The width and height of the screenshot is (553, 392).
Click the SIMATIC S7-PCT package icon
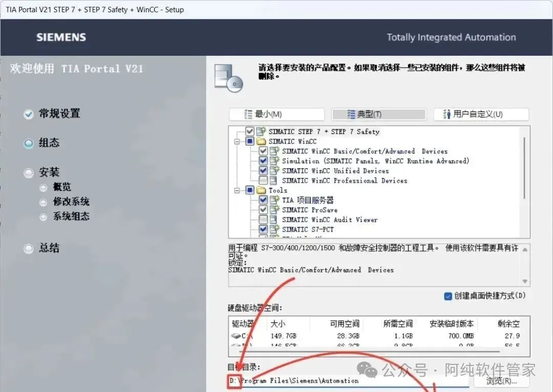coord(274,229)
